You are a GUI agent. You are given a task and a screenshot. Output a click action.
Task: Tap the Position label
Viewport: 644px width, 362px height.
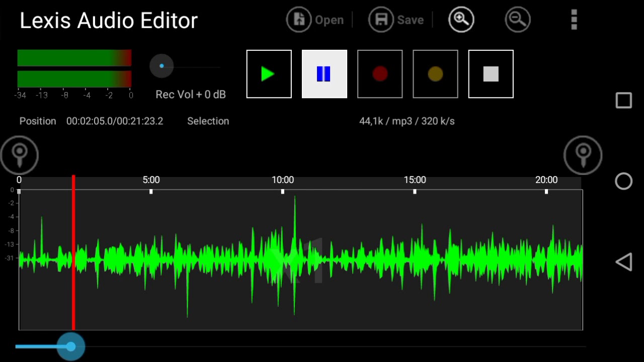pyautogui.click(x=38, y=121)
